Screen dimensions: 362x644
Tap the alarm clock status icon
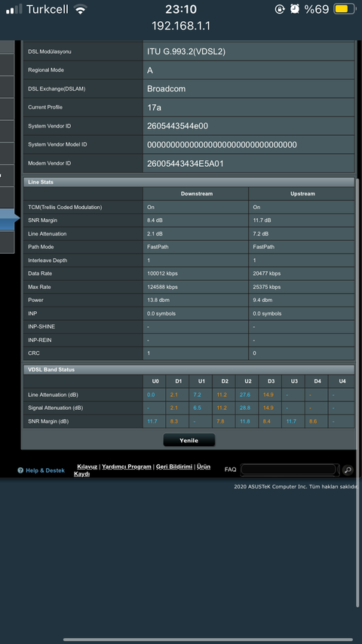(x=295, y=9)
